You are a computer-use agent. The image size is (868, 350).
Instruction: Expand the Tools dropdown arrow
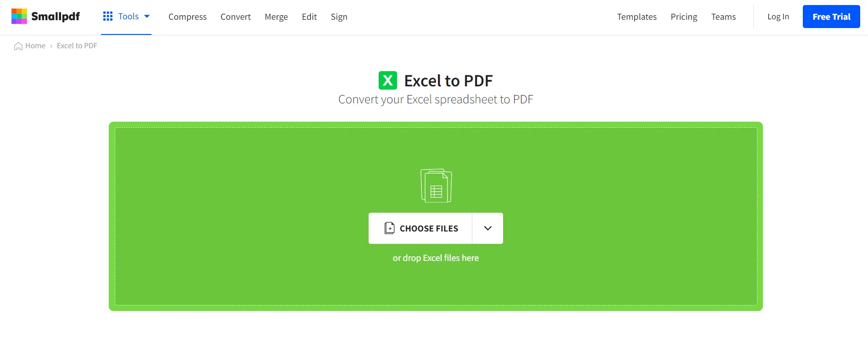click(x=147, y=17)
